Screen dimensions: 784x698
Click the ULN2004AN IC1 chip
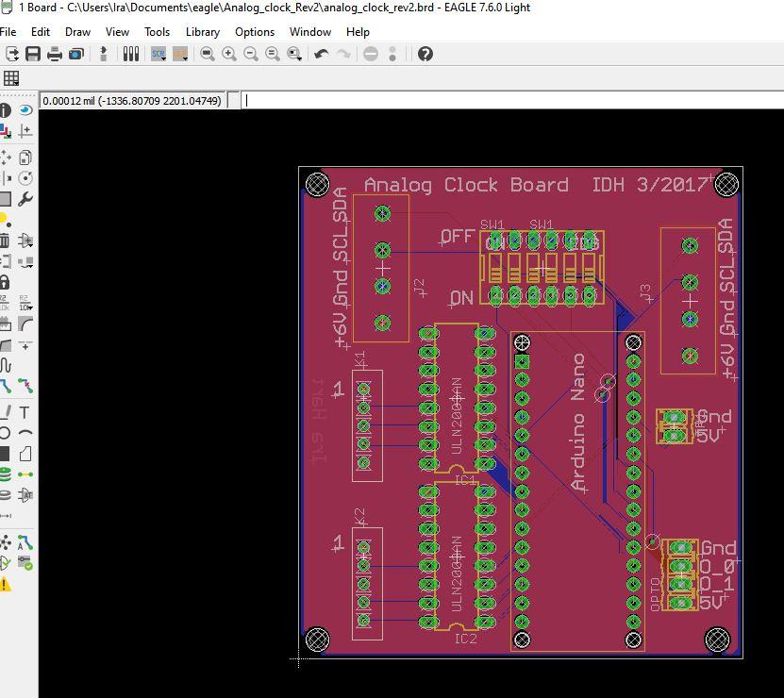[x=457, y=398]
